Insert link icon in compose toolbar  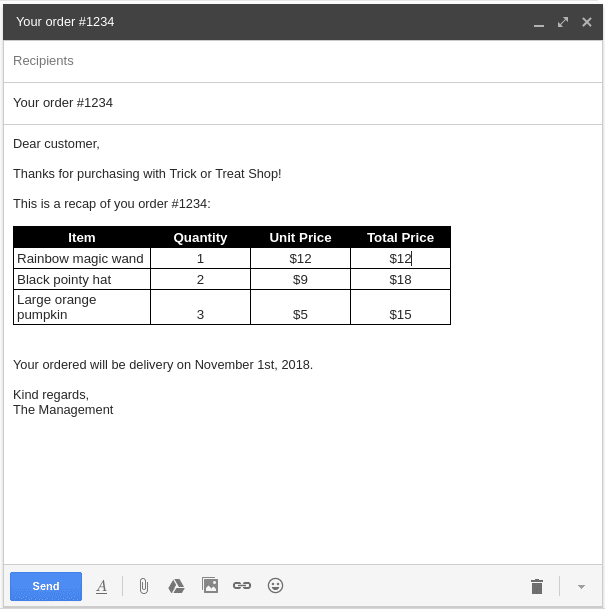click(x=242, y=585)
